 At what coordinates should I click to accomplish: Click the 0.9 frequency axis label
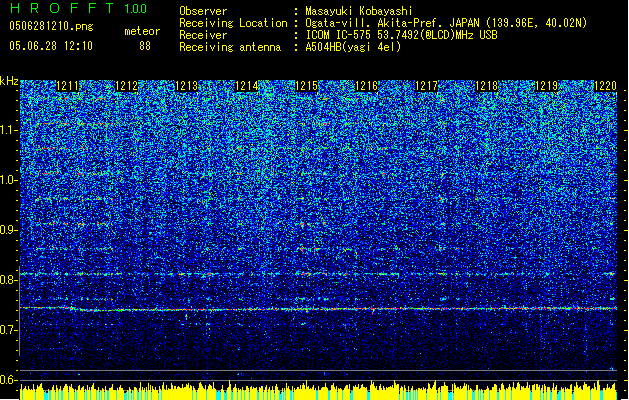[8, 230]
